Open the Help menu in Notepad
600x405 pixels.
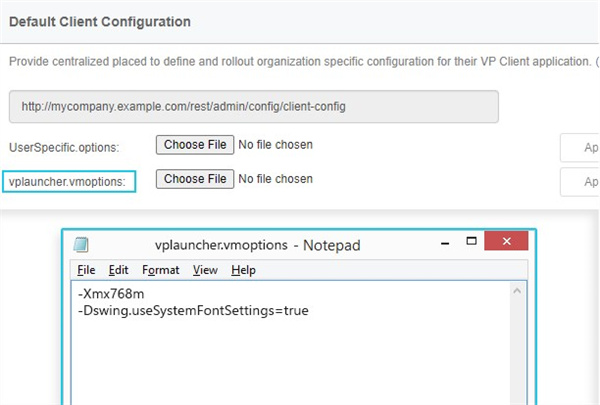(243, 270)
